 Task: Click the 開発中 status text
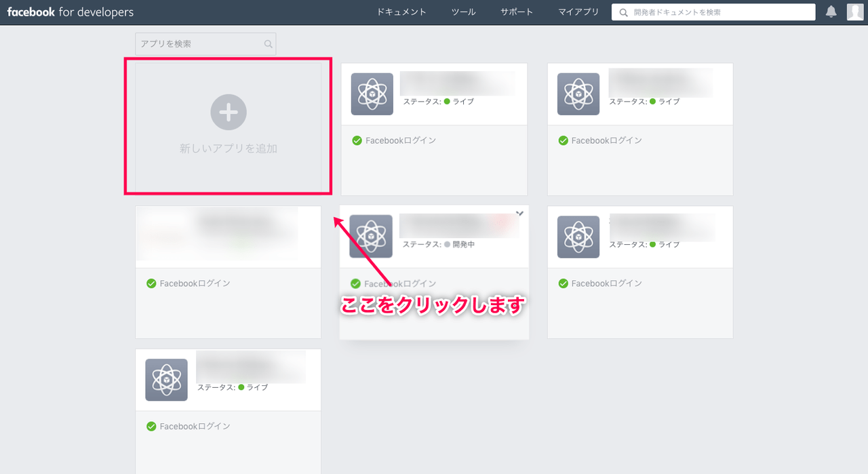click(464, 244)
